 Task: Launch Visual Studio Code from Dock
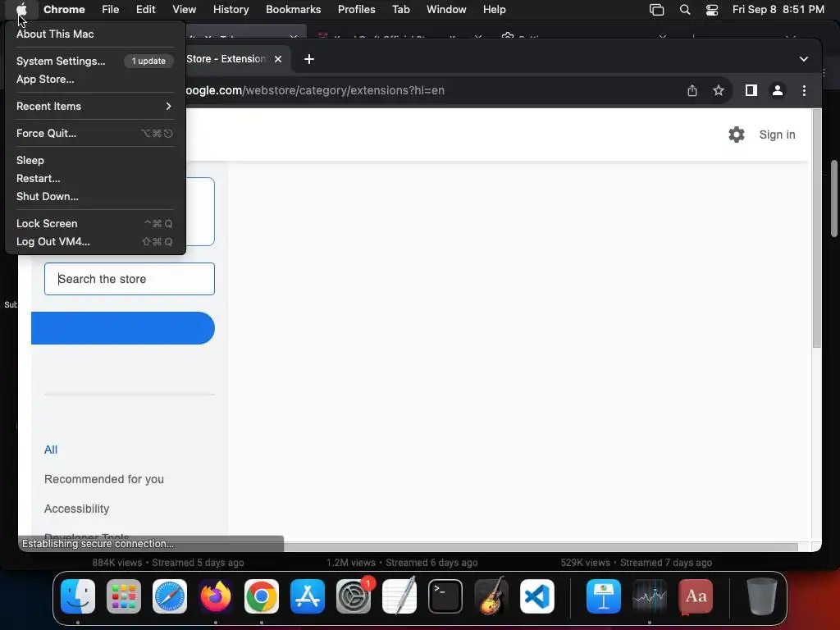(x=537, y=596)
